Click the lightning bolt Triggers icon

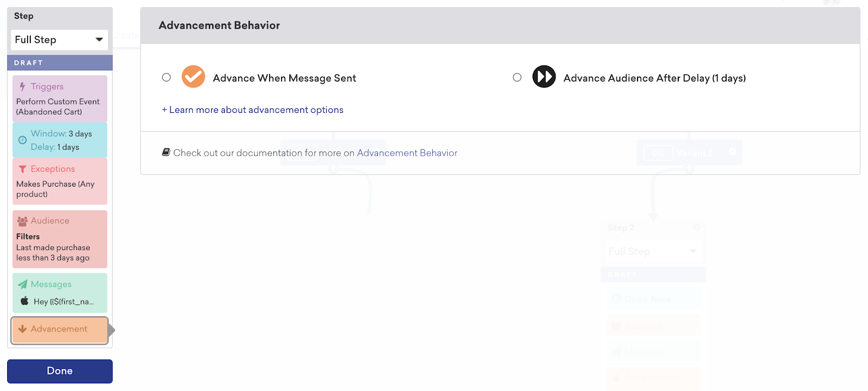click(23, 86)
